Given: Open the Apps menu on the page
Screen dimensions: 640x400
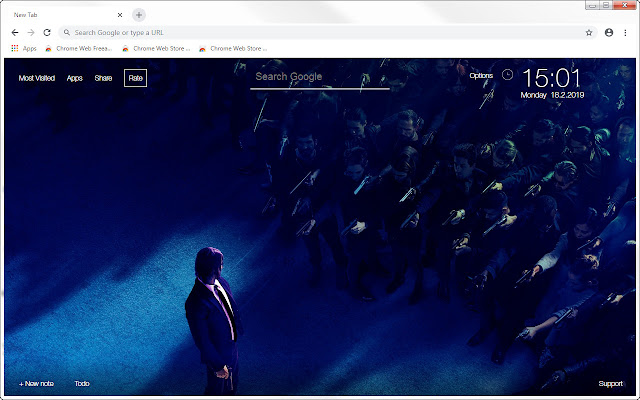Looking at the screenshot, I should coord(75,78).
